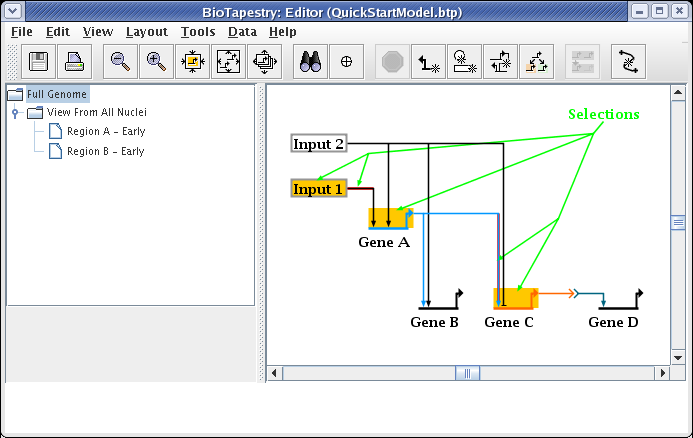Click the vertical scrollbar thumb
The image size is (693, 438).
pos(677,222)
